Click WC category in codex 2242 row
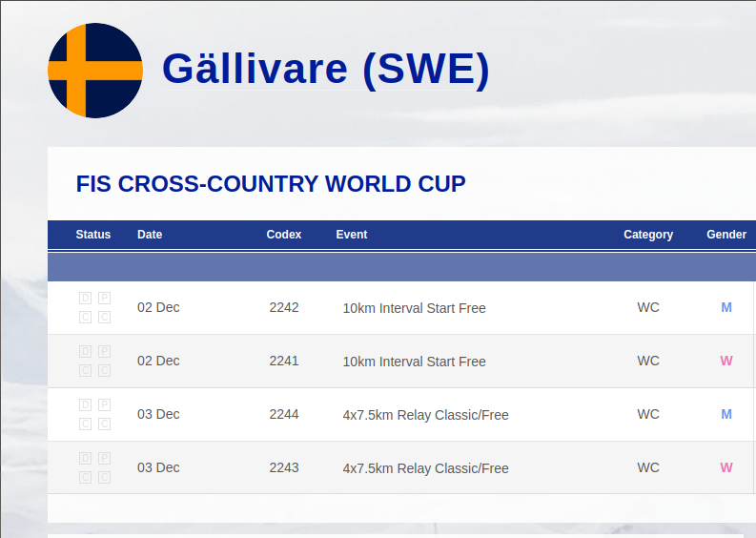This screenshot has width=756, height=538. click(648, 308)
